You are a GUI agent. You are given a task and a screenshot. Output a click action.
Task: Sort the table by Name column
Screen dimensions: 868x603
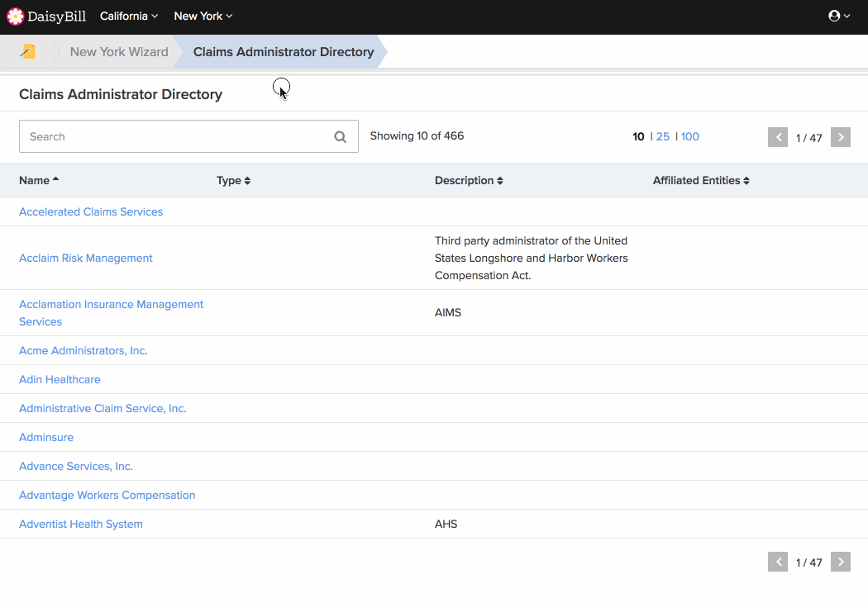tap(39, 180)
